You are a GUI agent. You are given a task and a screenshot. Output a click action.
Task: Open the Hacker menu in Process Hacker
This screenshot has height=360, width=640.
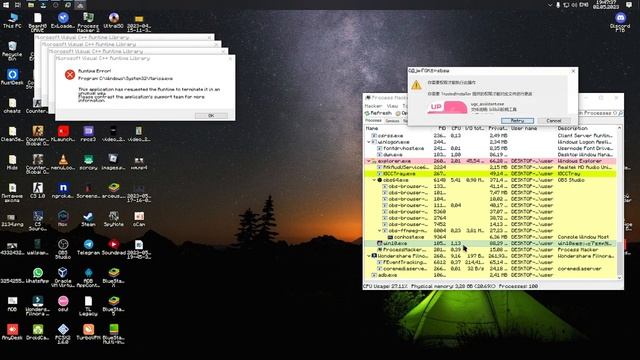pos(373,106)
